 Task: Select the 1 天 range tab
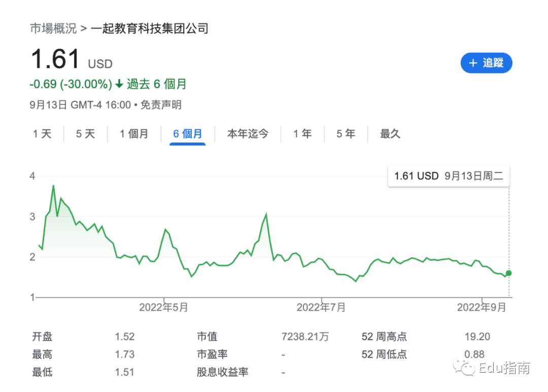tap(42, 133)
